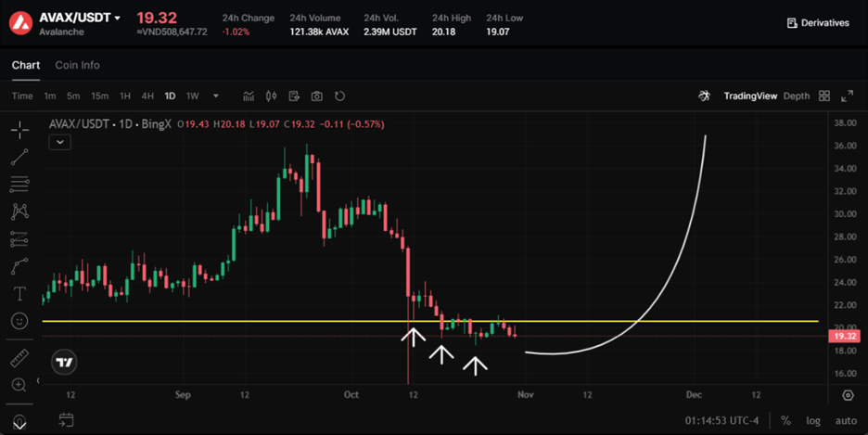Click the Avalanche coin logo
Image resolution: width=868 pixels, height=435 pixels.
click(21, 23)
